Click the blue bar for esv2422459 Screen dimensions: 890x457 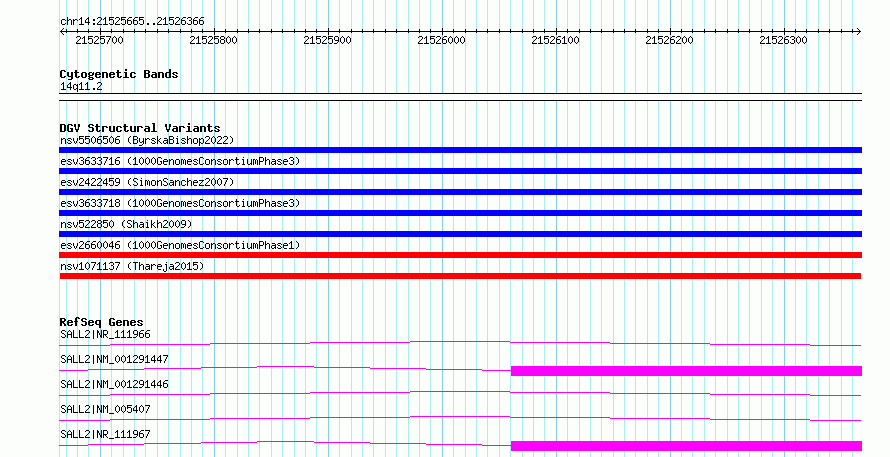[460, 192]
